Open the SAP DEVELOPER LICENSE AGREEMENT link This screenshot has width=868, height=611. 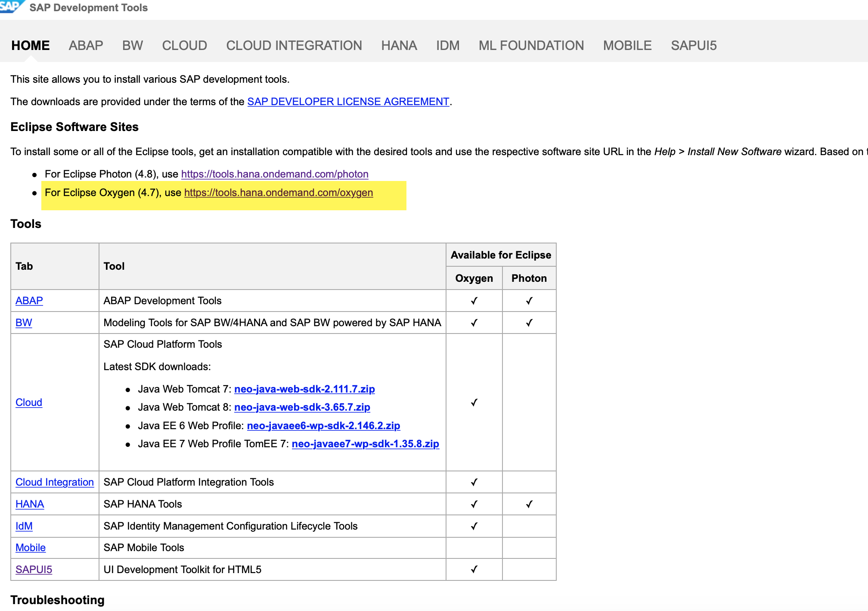click(x=348, y=102)
